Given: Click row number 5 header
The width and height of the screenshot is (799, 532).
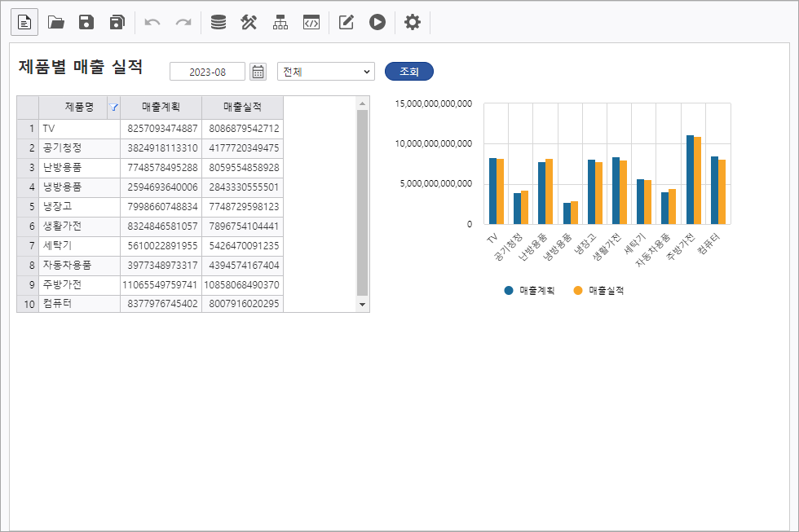Looking at the screenshot, I should [x=28, y=207].
